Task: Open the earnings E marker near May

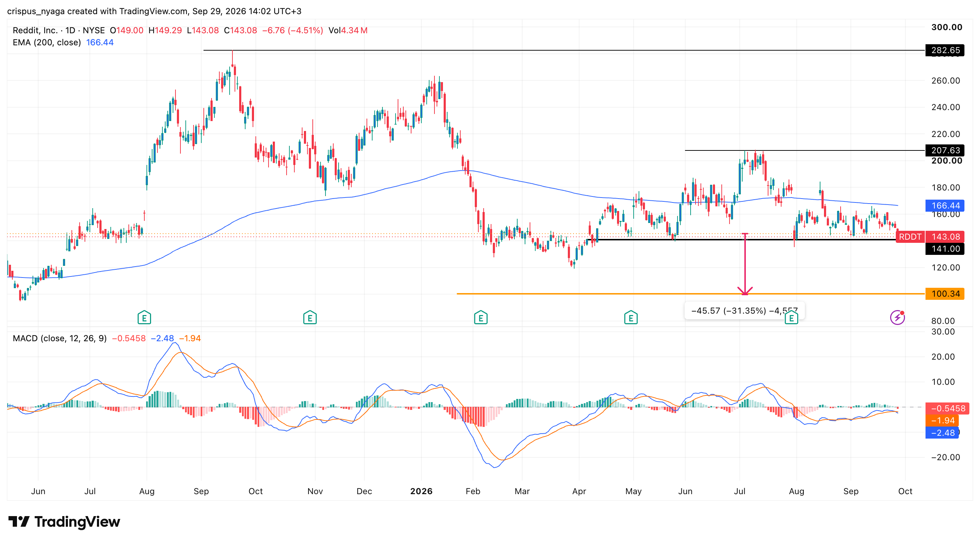Action: [x=631, y=318]
